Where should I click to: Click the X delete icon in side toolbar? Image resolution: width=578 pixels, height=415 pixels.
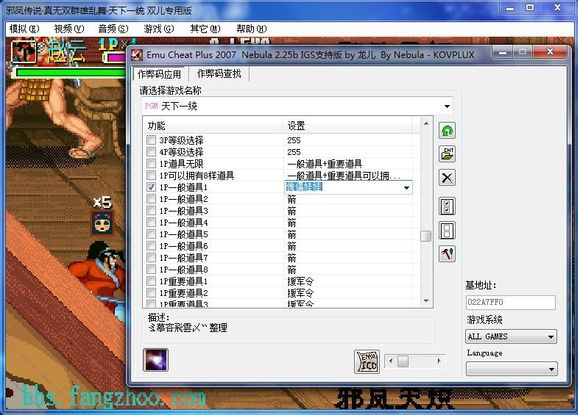[x=447, y=178]
